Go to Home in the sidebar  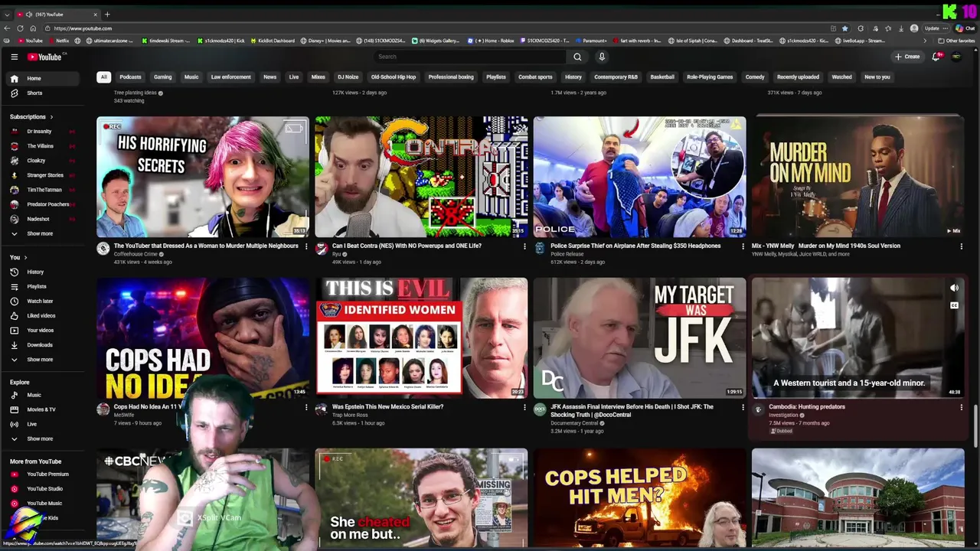click(x=44, y=78)
